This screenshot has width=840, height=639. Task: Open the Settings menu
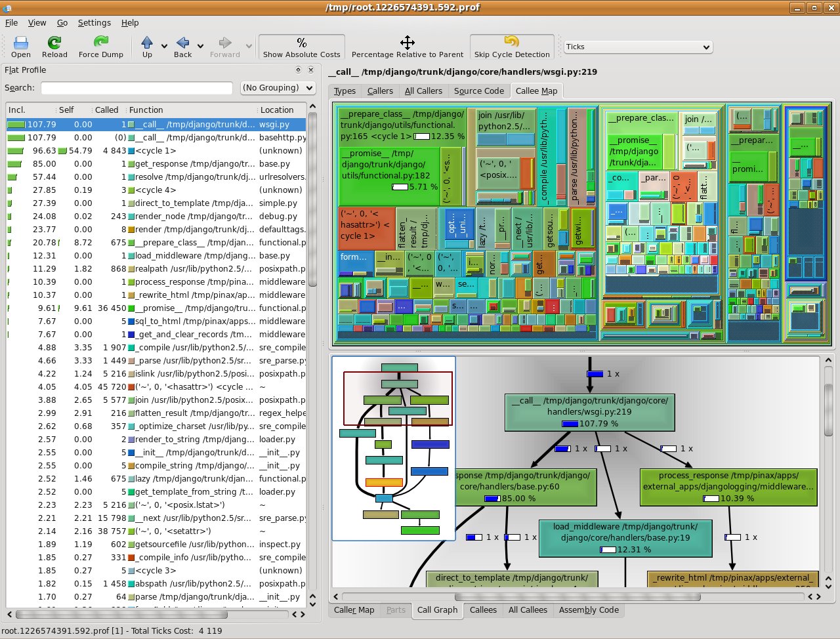[x=94, y=22]
